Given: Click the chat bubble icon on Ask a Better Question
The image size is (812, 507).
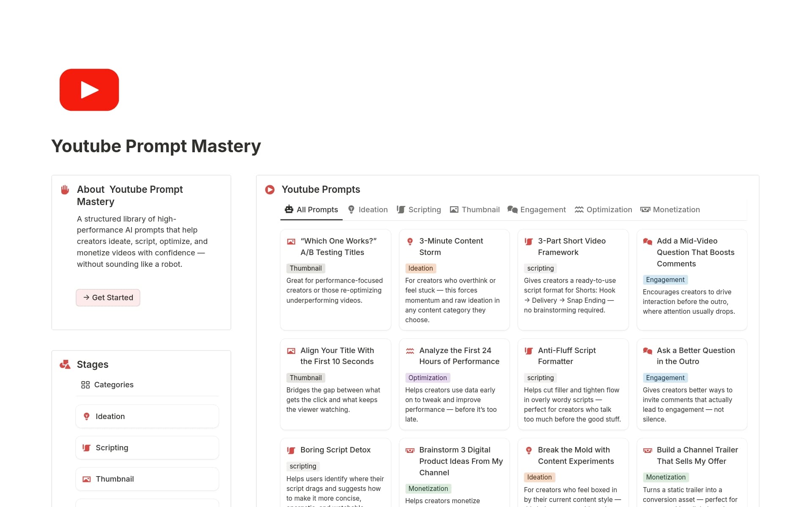Looking at the screenshot, I should click(x=647, y=351).
